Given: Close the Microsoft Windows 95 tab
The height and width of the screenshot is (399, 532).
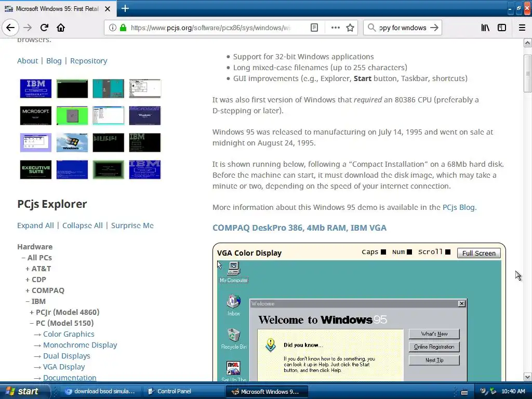Looking at the screenshot, I should [x=108, y=9].
